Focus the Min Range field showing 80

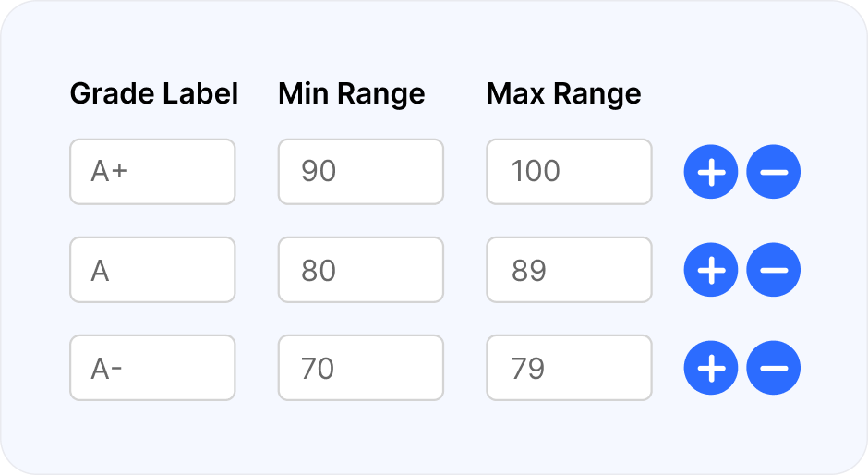(361, 270)
